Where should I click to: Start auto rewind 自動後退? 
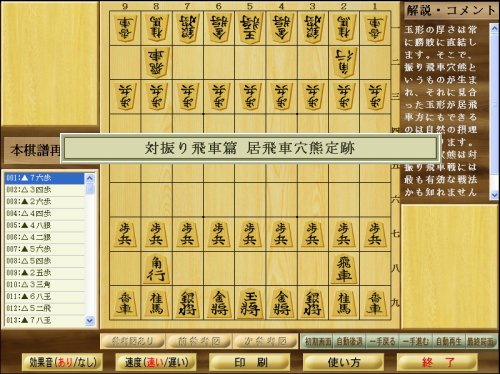[349, 342]
